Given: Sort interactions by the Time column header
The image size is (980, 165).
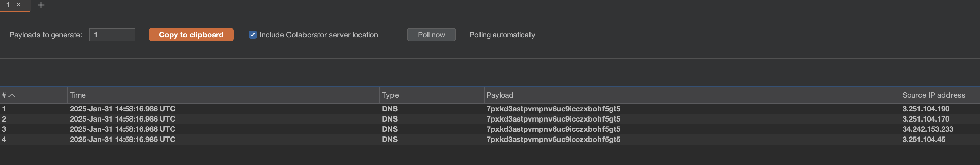Looking at the screenshot, I should point(77,95).
